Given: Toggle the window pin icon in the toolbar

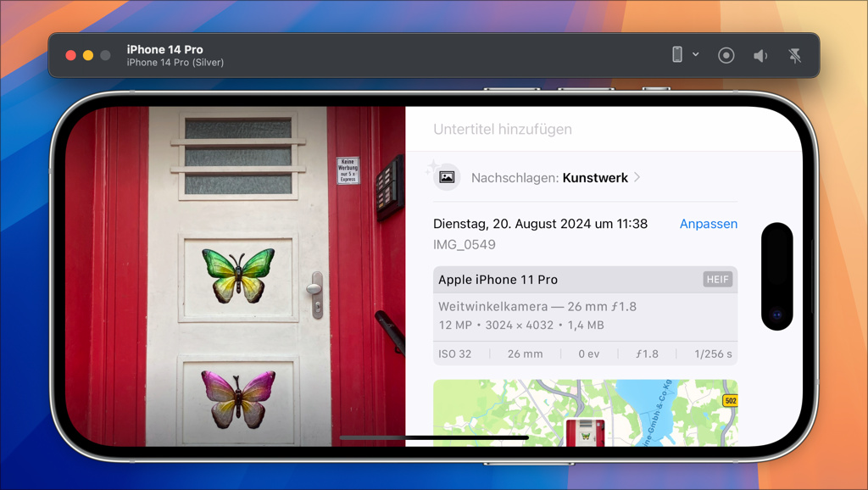Looking at the screenshot, I should [x=794, y=55].
